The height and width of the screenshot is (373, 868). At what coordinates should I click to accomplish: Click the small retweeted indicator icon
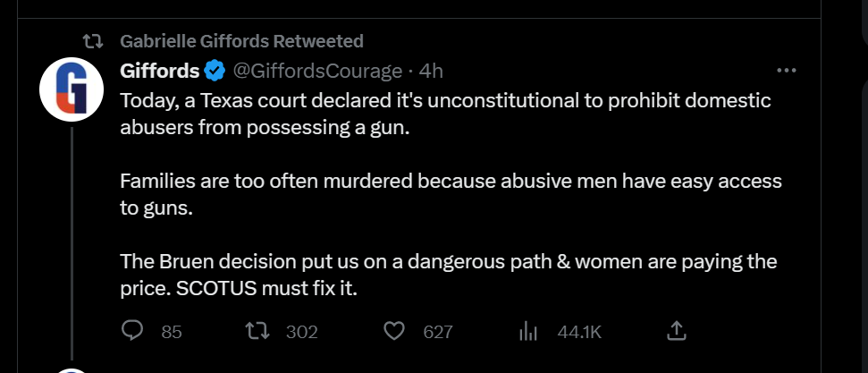[91, 41]
